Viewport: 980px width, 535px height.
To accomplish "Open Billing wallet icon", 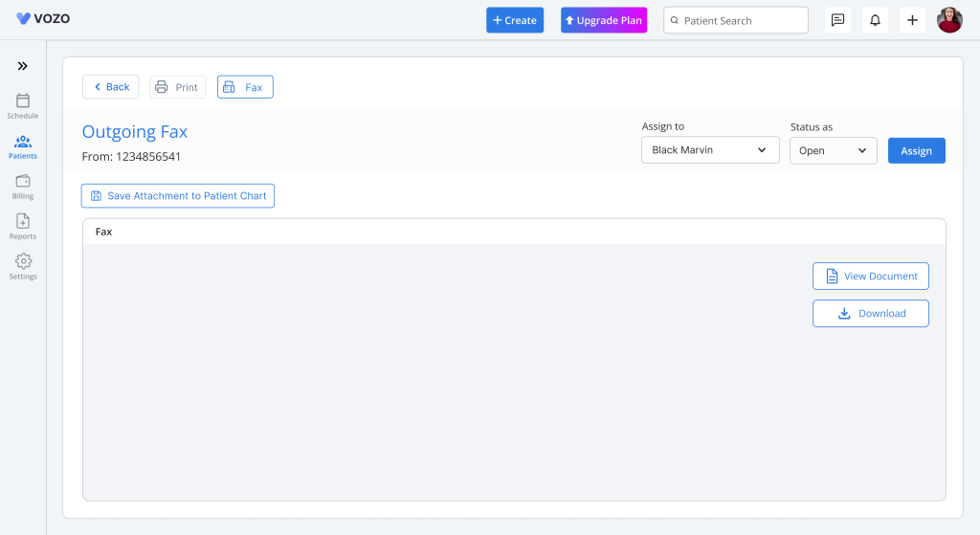I will coord(23,186).
